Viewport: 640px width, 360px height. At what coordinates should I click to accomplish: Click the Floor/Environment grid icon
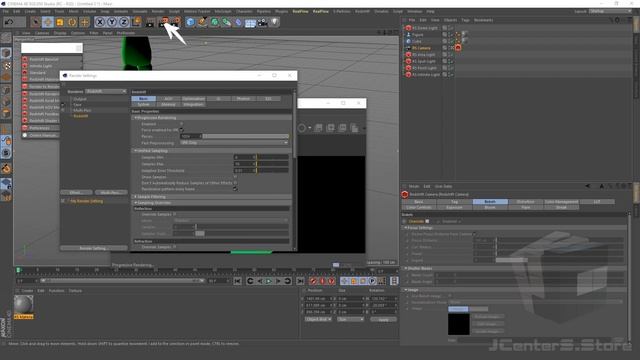(x=250, y=22)
